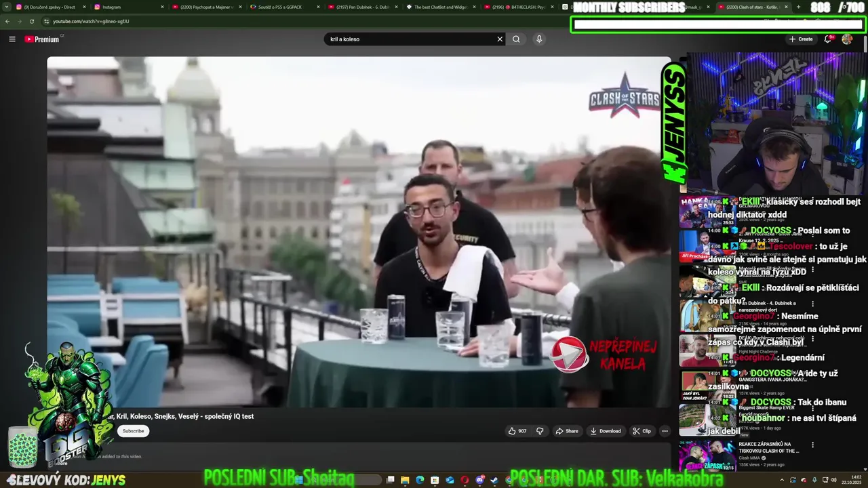Open options for Pan Dubínek recommended video
The width and height of the screenshot is (868, 488).
(x=812, y=304)
